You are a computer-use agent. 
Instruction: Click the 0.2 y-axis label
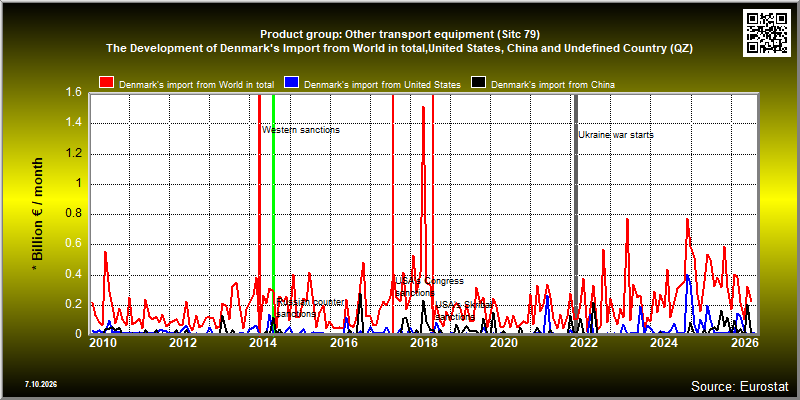(x=75, y=305)
